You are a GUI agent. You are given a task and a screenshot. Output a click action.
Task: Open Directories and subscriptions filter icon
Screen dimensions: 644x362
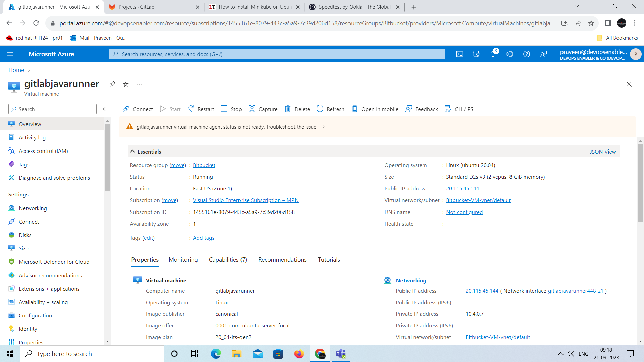pos(476,54)
